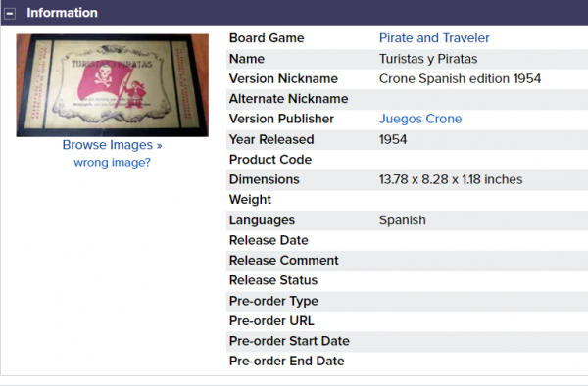Click the Spanish language value
The image size is (588, 386).
pyautogui.click(x=402, y=220)
